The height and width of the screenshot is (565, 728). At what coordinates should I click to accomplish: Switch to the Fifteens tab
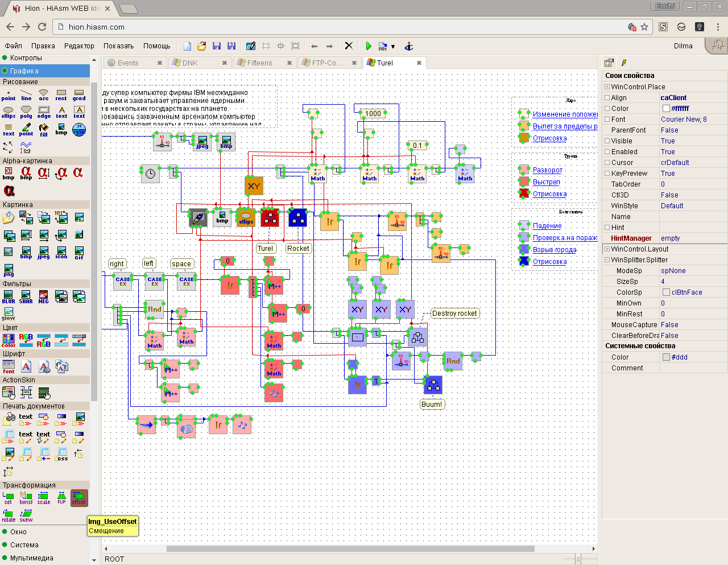click(260, 63)
